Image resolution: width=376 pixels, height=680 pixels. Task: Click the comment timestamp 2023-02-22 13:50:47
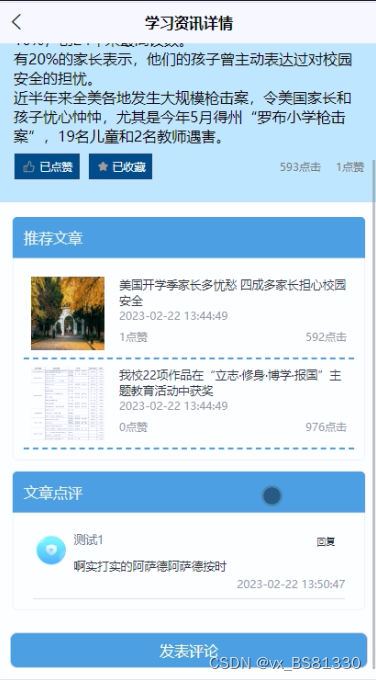click(291, 584)
